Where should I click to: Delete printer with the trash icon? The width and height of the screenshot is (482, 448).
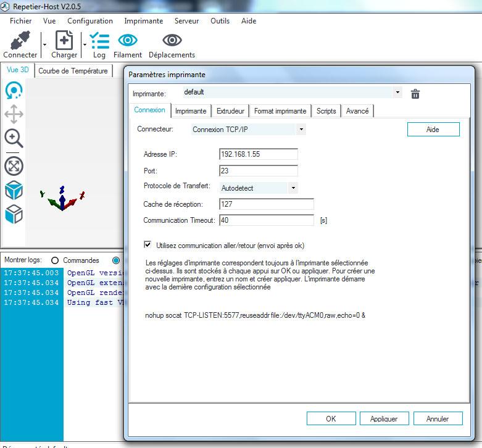[415, 94]
